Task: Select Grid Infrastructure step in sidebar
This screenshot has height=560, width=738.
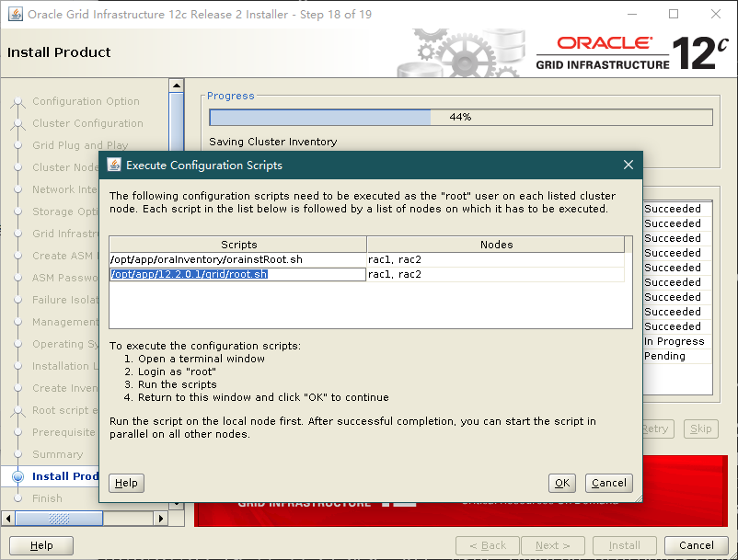Action: 65,234
